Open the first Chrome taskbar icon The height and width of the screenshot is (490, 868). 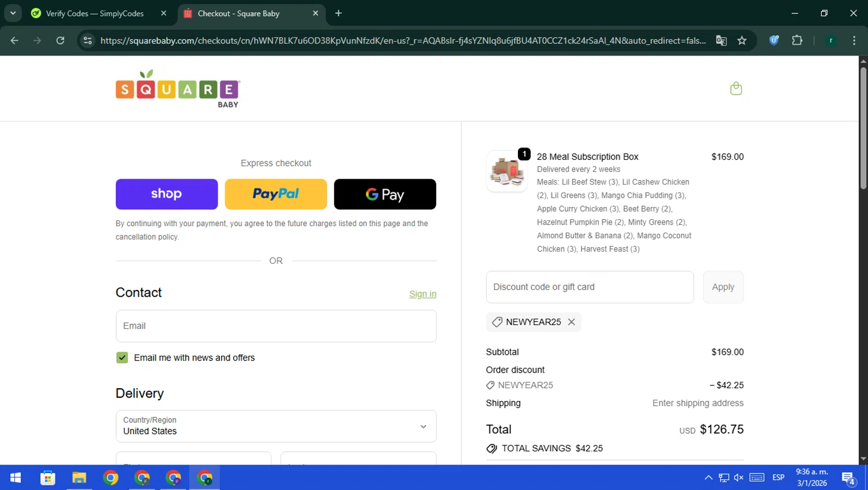point(111,478)
